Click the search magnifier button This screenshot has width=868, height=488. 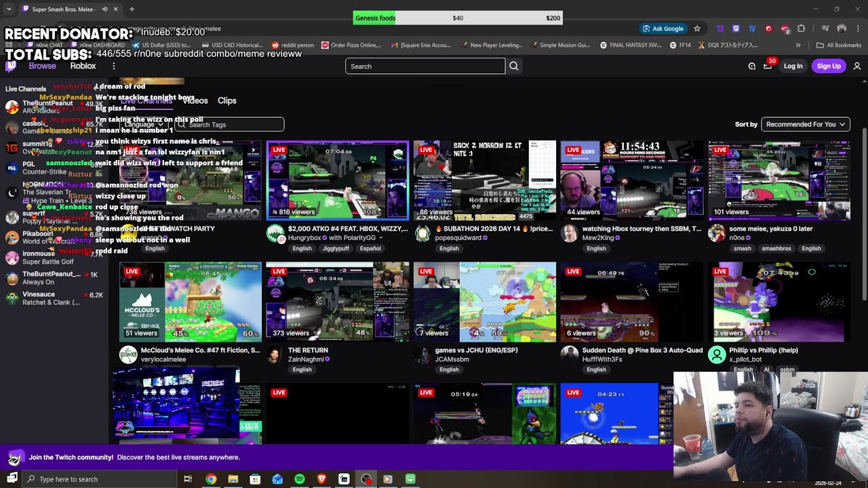tap(513, 66)
